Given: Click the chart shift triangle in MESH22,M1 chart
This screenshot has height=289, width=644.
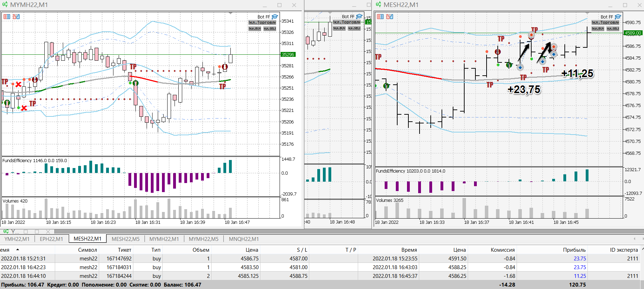Looking at the screenshot, I should pos(587,13).
